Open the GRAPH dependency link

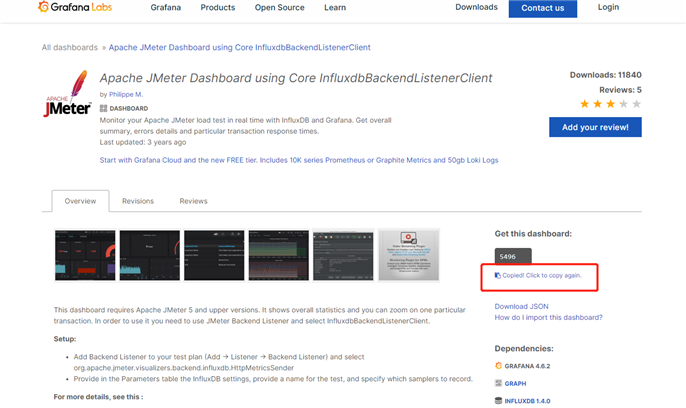point(515,384)
